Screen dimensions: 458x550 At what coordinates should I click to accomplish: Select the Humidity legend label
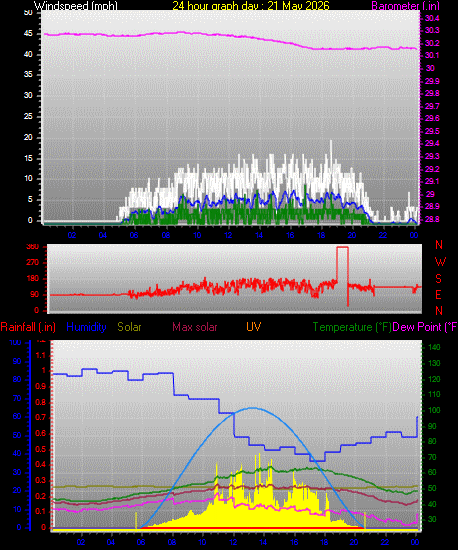coord(86,327)
